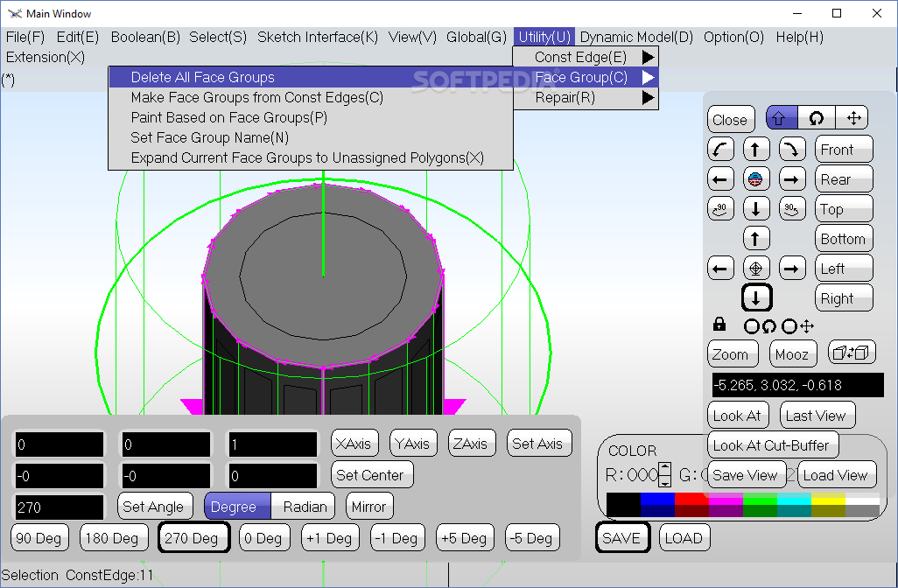The image size is (898, 588).
Task: Open Const Edge(E) submenu
Action: (x=586, y=57)
